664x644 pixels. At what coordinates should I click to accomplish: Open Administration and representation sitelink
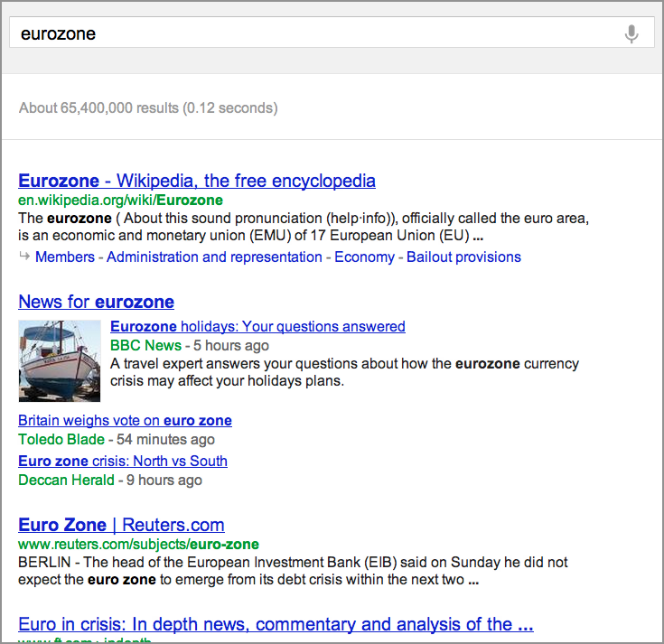[x=214, y=257]
